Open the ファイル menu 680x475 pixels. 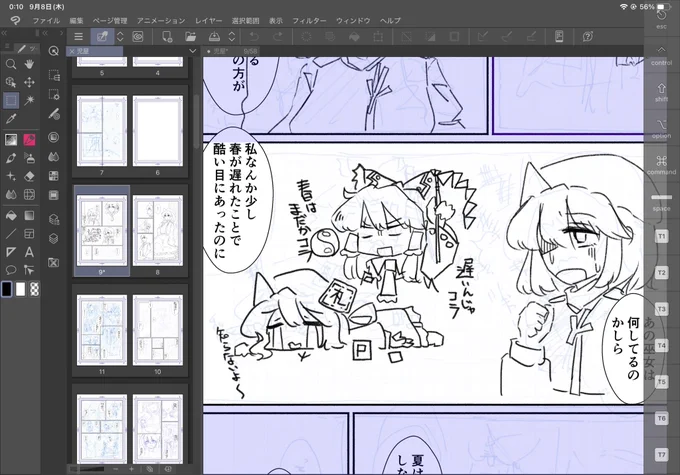coord(46,20)
